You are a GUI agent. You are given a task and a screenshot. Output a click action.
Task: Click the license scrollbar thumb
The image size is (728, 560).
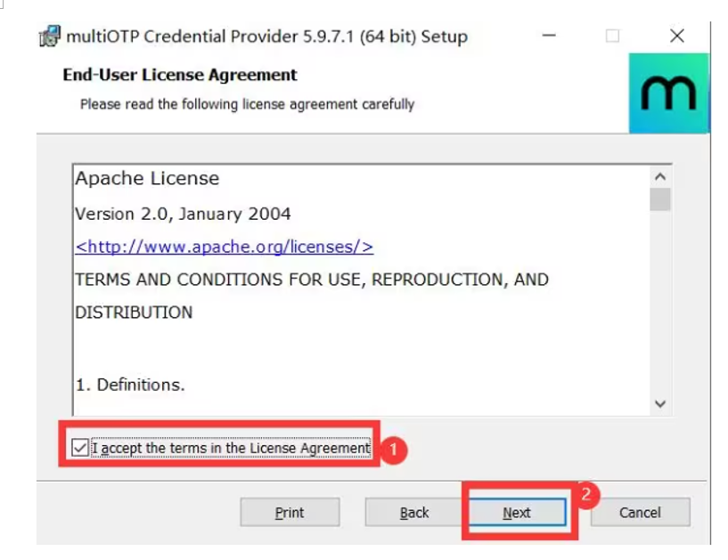[x=659, y=199]
